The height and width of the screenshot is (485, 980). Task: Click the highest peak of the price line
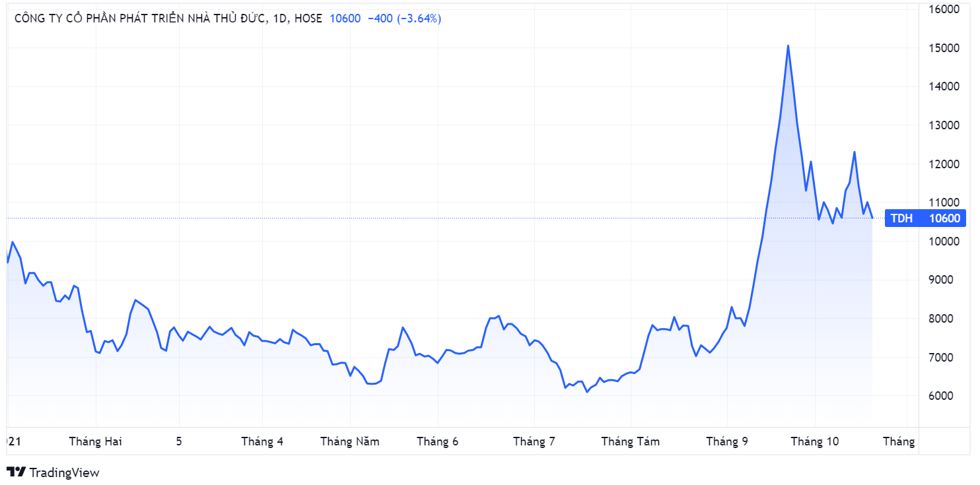coord(788,46)
